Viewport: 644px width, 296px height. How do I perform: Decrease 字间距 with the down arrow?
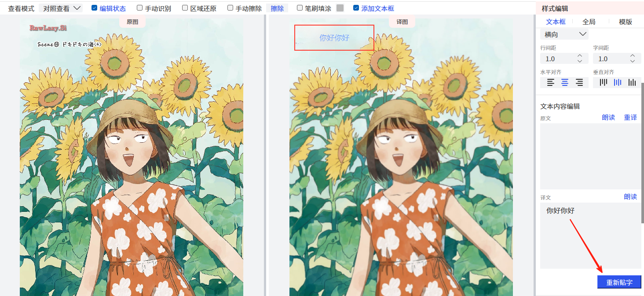click(x=633, y=61)
